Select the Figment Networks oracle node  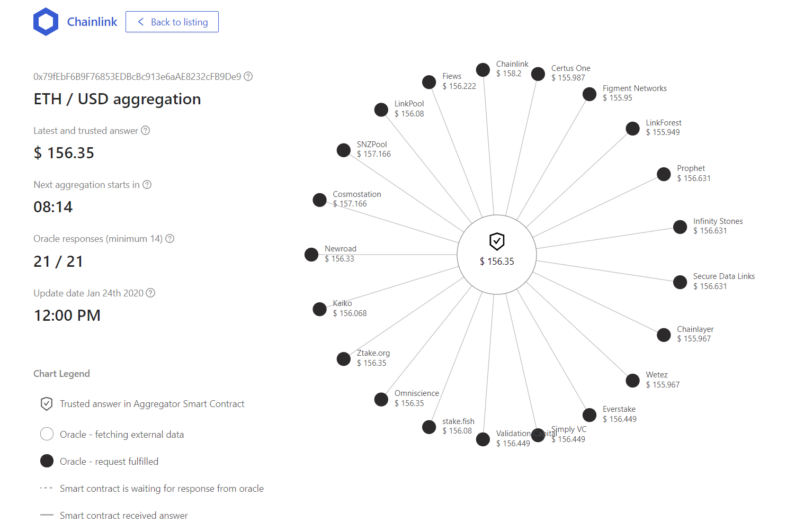(589, 94)
